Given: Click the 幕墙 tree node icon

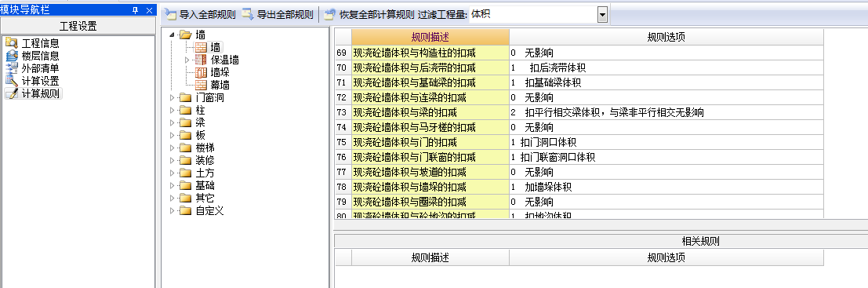Looking at the screenshot, I should pos(201,86).
